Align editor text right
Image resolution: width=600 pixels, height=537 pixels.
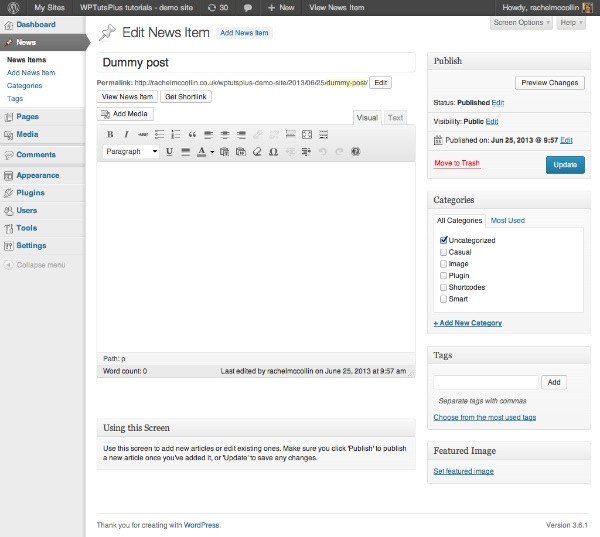coord(241,134)
